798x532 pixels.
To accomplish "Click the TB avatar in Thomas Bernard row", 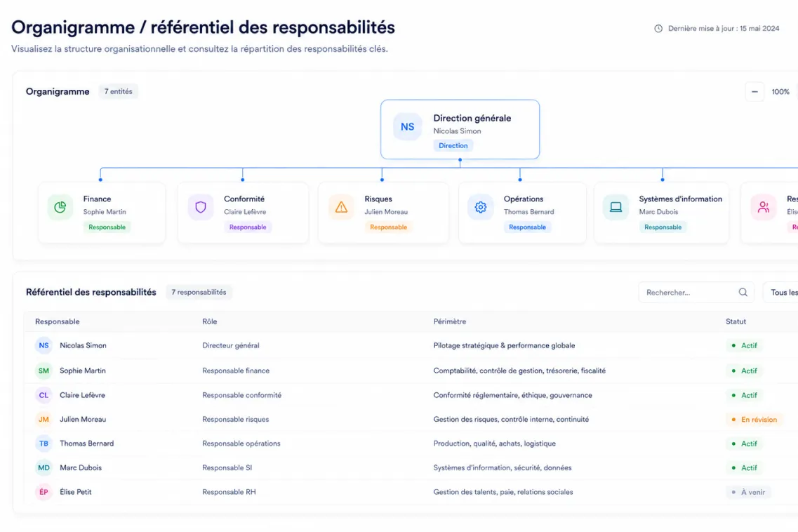I will (x=44, y=444).
